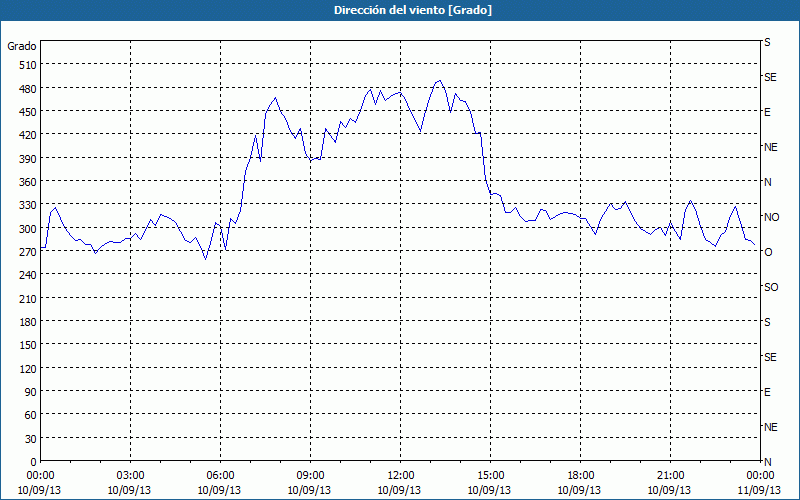The height and width of the screenshot is (500, 800).
Task: Pick the 180 degree tick label
Action: (28, 322)
